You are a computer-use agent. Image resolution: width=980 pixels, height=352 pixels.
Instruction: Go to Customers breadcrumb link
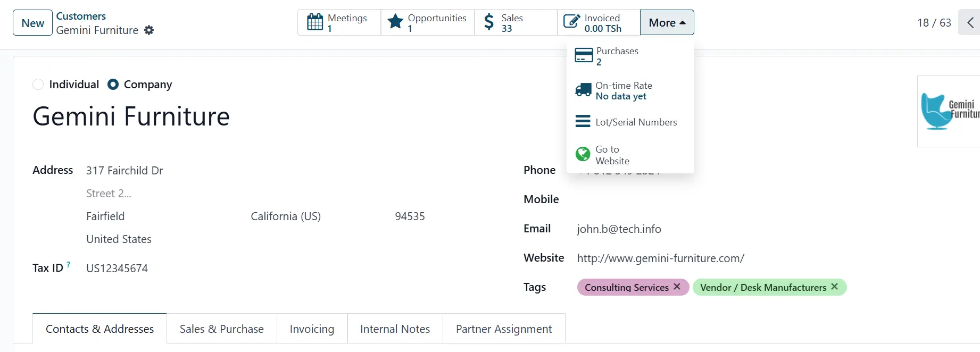point(81,16)
